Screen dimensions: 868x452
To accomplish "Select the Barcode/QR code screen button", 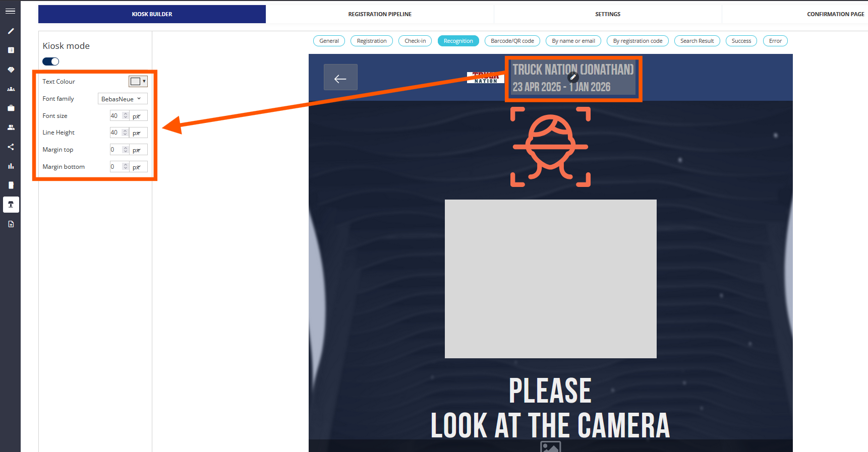I will point(512,41).
